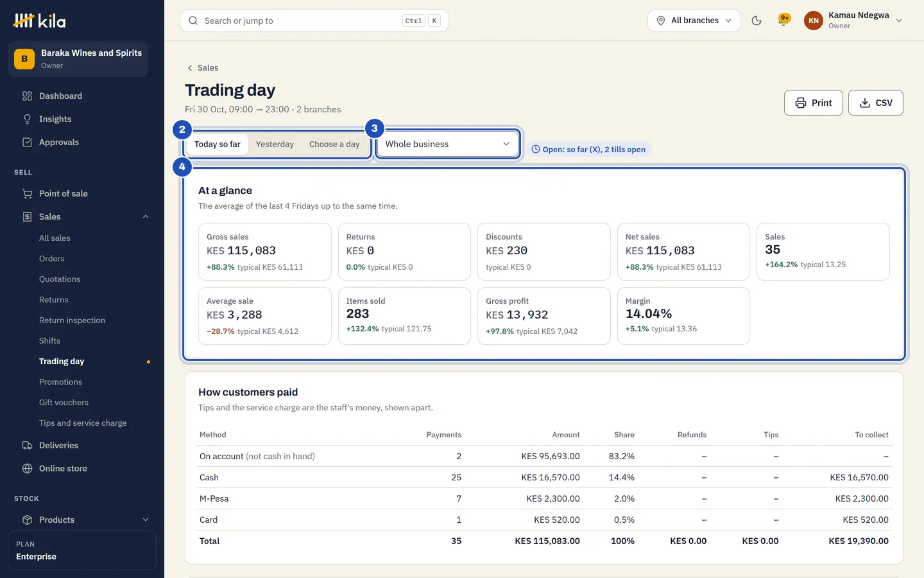Click the Insights lightbulb icon
This screenshot has width=924, height=578.
27,119
